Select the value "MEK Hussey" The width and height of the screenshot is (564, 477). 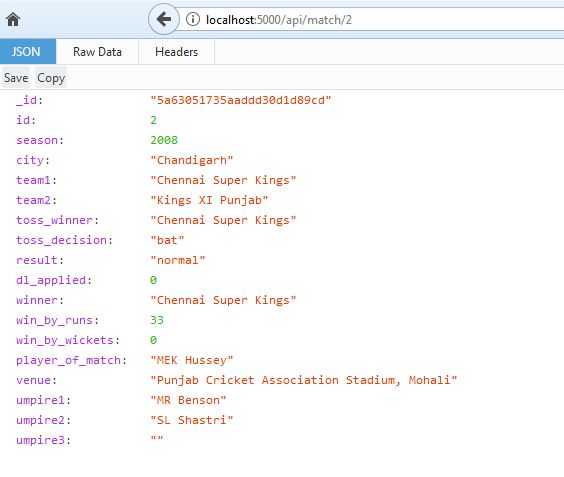[192, 360]
